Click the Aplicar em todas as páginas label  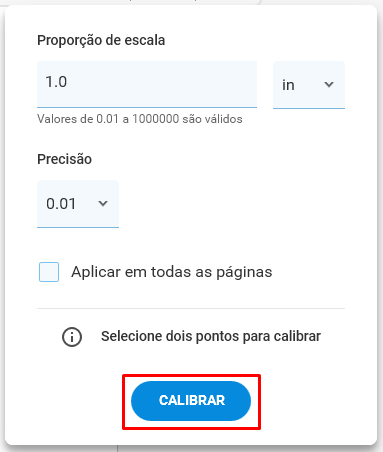(172, 272)
